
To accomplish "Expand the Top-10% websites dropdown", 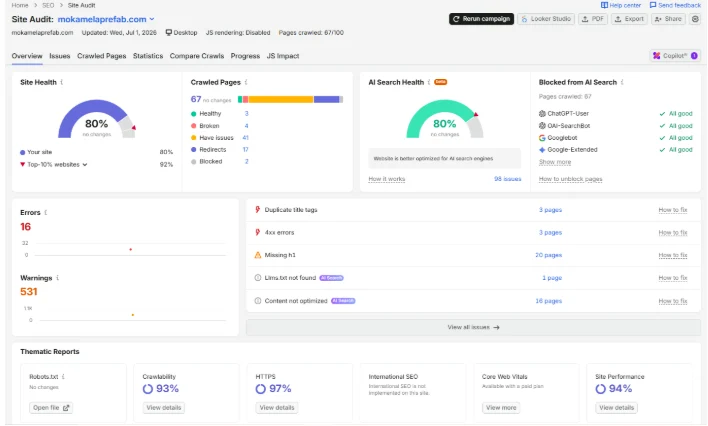I will [57, 164].
